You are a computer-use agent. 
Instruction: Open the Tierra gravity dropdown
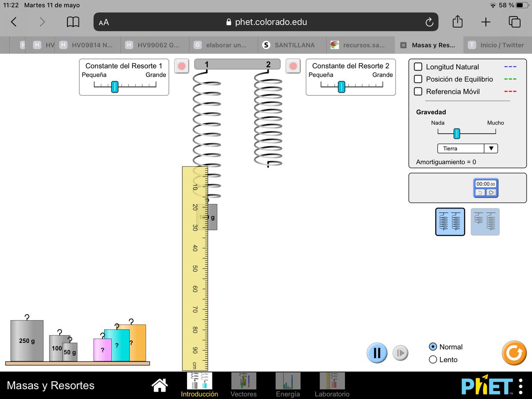click(x=467, y=149)
